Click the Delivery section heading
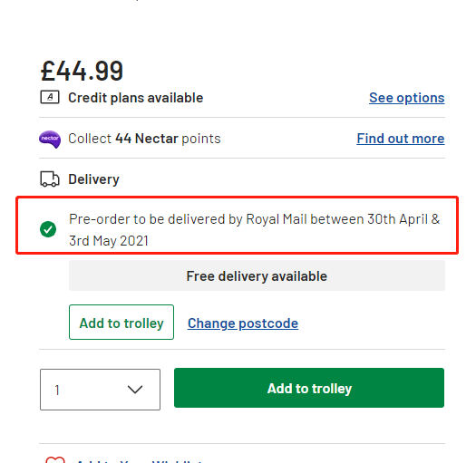 93,179
